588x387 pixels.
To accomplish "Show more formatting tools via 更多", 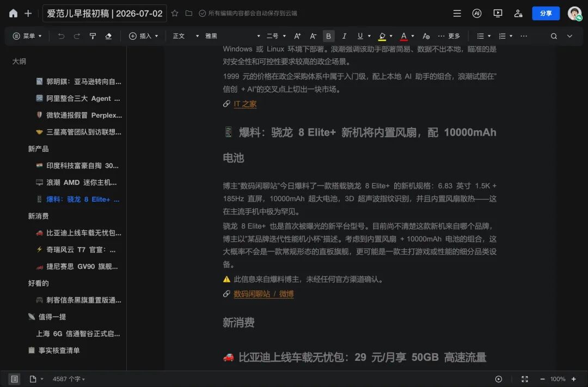I will point(449,36).
